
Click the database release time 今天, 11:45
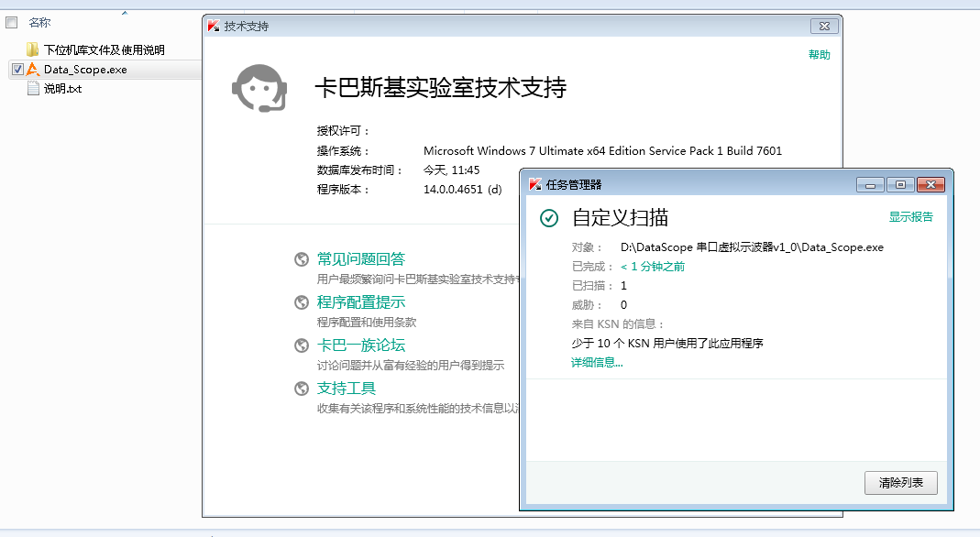451,170
